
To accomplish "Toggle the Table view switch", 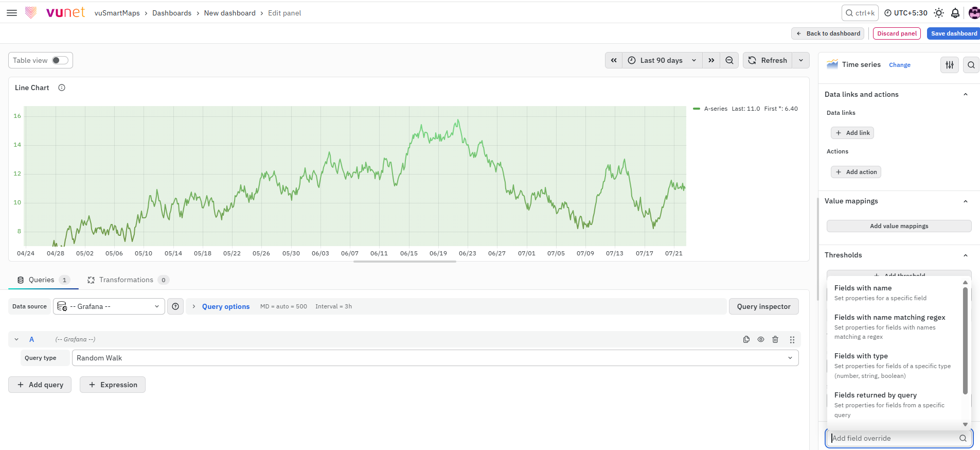I will tap(60, 60).
